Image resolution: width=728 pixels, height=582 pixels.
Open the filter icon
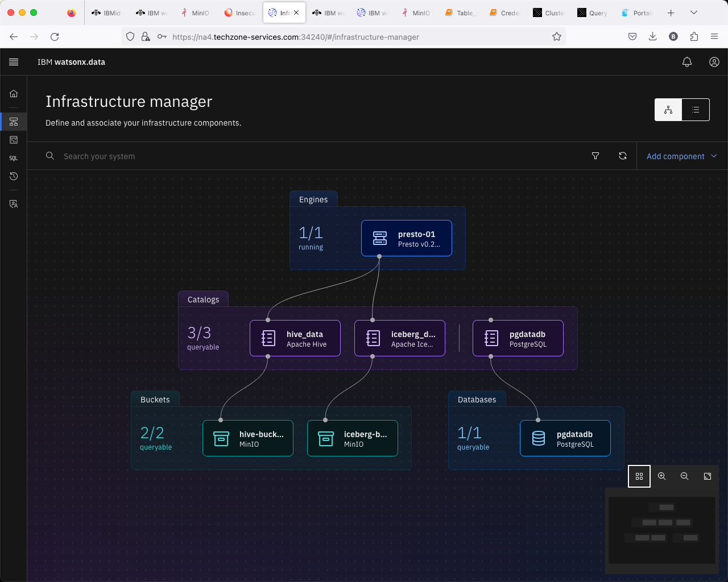point(595,156)
